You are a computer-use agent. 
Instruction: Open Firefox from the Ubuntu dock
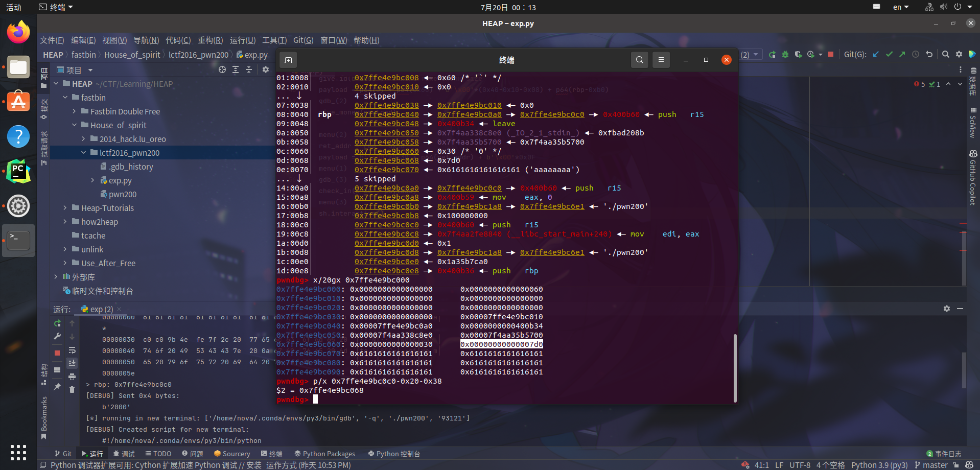click(18, 32)
